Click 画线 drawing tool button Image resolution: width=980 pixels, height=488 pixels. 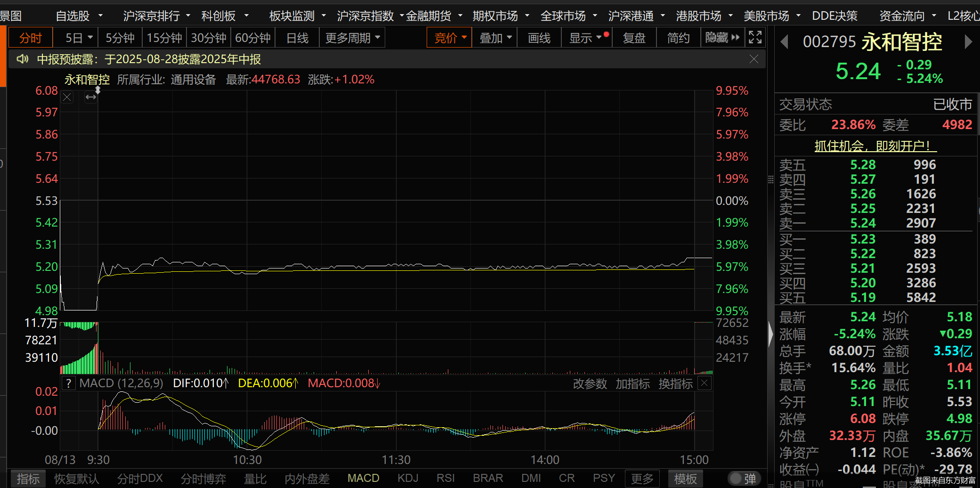click(539, 38)
